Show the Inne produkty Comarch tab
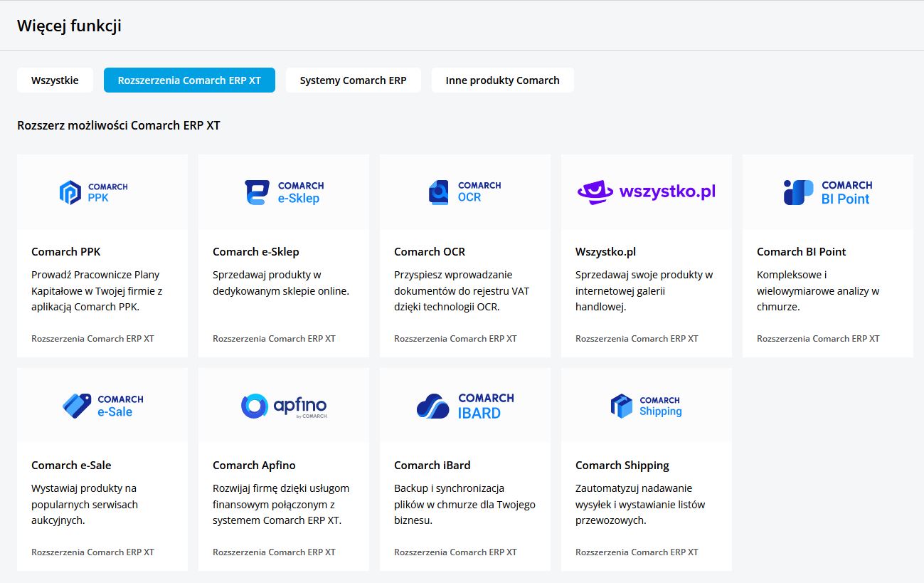 502,80
